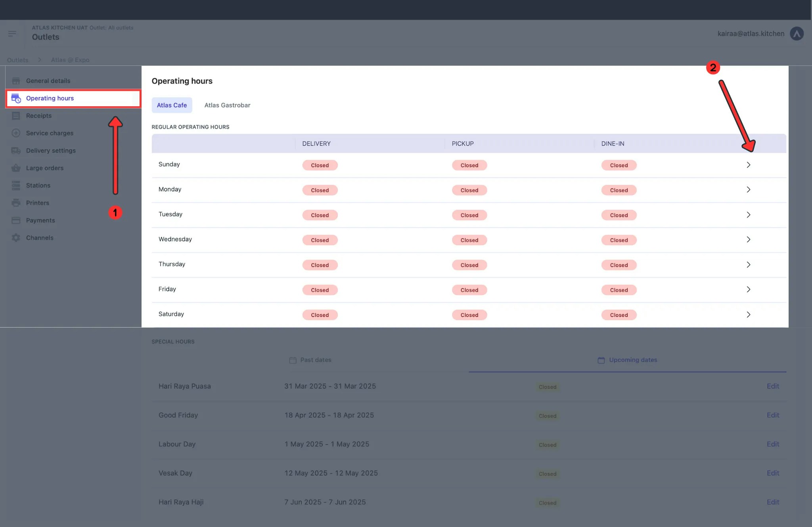Viewport: 812px width, 527px height.
Task: Open the Payments settings icon
Action: coord(16,220)
